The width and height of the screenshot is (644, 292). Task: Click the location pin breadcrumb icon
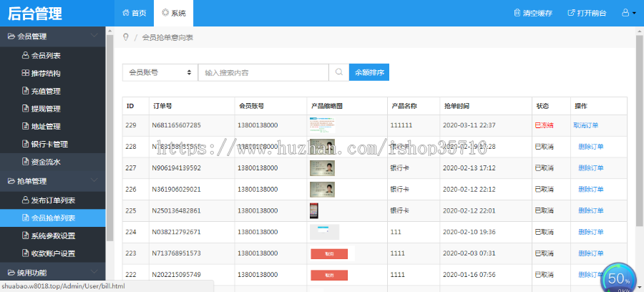point(126,37)
